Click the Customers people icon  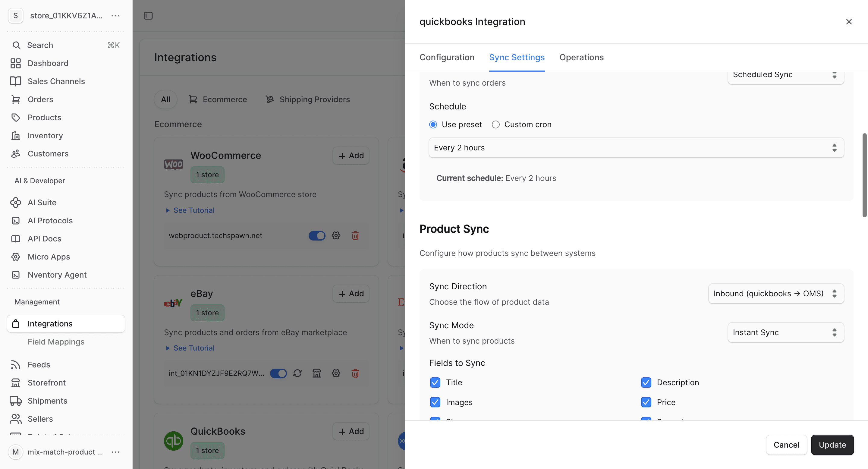[x=15, y=154]
